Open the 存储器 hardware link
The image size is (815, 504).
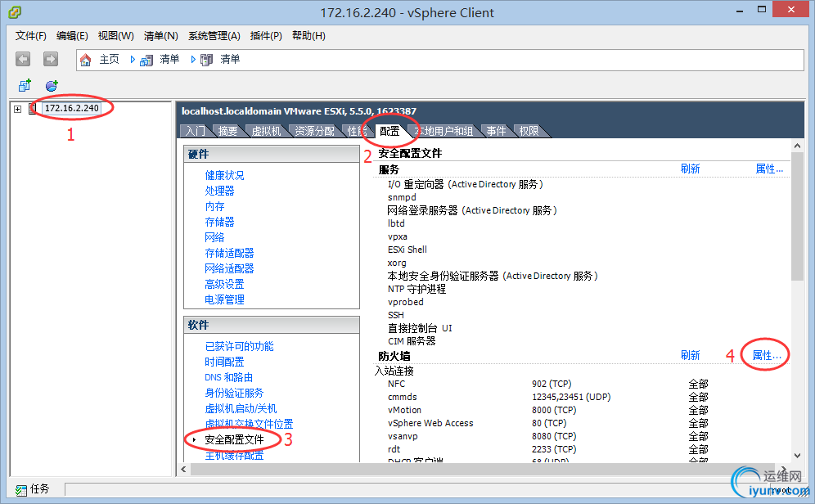coord(219,222)
